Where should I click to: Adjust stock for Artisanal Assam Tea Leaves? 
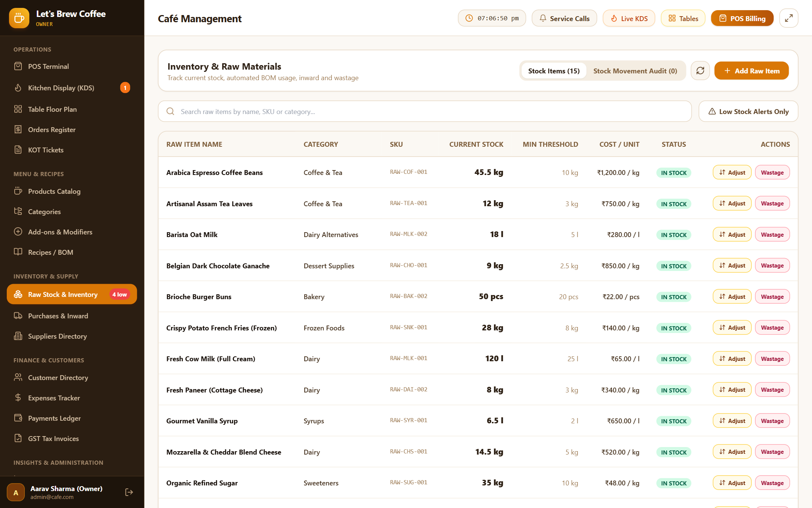732,204
